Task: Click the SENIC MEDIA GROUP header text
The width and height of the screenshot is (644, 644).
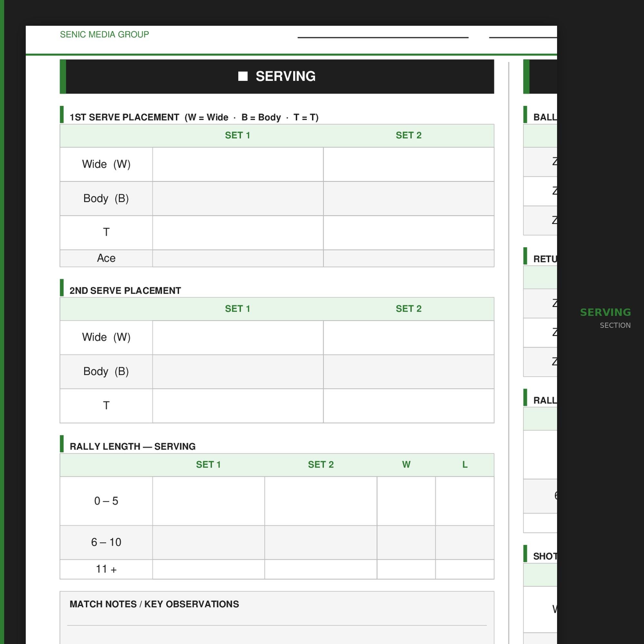Action: (104, 34)
